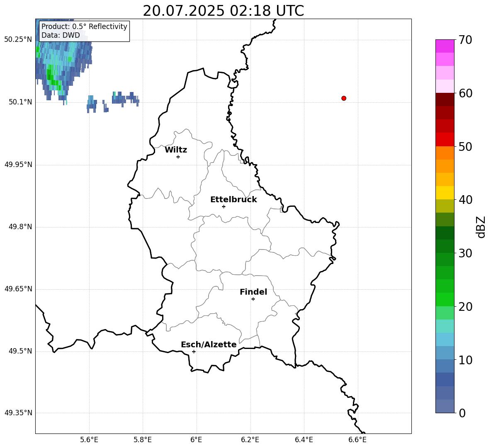Click the colorbar tick label 50
Screen dimensions: 491x448
coord(465,147)
